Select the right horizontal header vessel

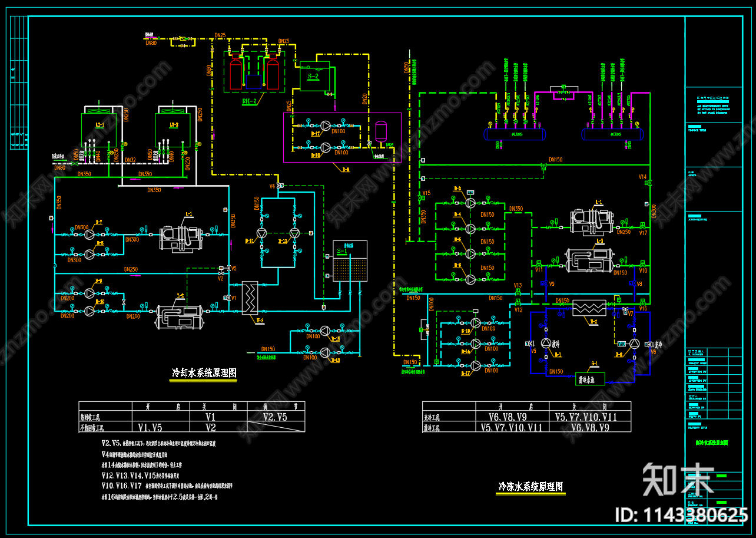pyautogui.click(x=613, y=134)
